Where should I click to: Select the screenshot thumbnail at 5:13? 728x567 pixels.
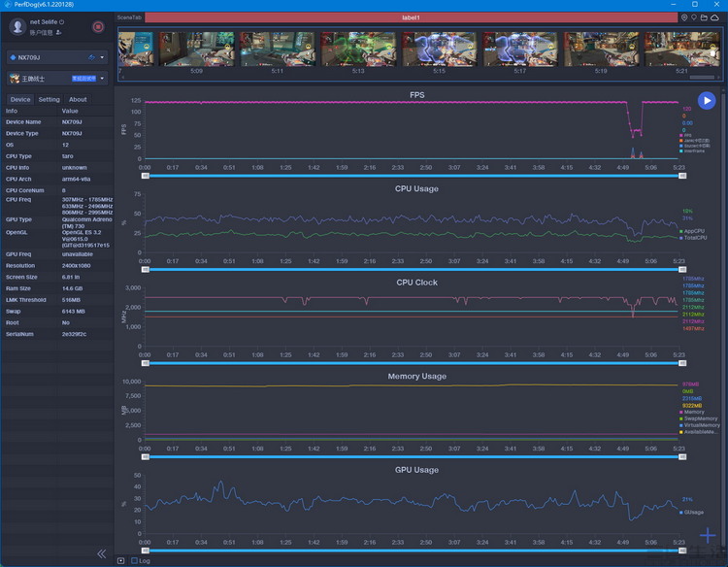[x=358, y=50]
